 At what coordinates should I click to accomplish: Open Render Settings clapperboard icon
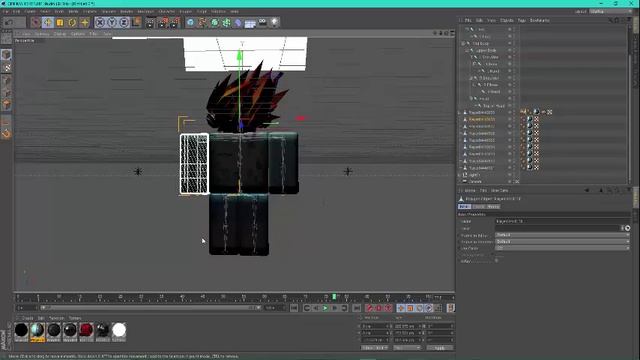click(x=175, y=22)
